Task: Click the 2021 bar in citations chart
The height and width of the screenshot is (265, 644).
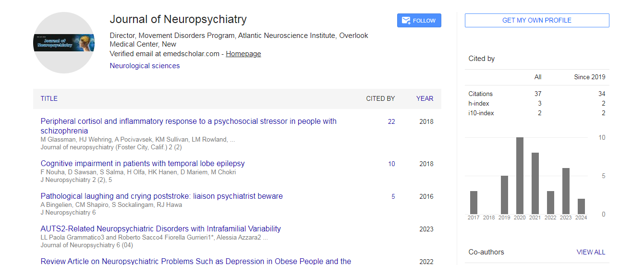Action: pos(535,183)
